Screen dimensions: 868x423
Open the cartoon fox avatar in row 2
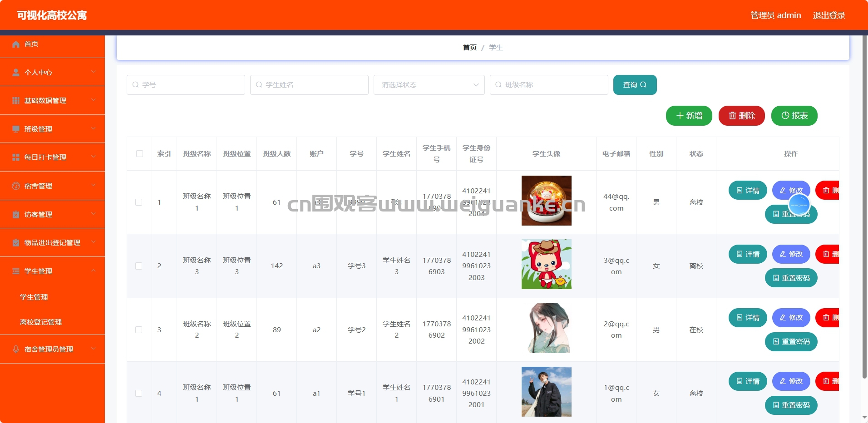tap(547, 264)
